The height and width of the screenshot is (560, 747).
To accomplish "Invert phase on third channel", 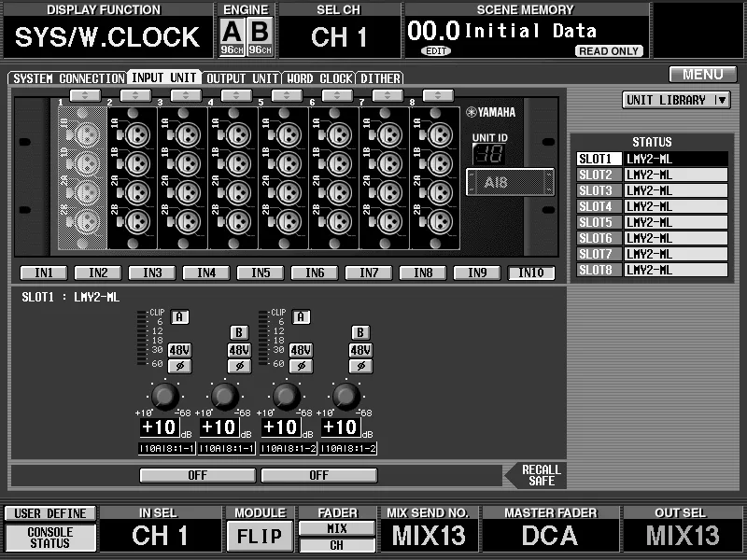I will 301,366.
